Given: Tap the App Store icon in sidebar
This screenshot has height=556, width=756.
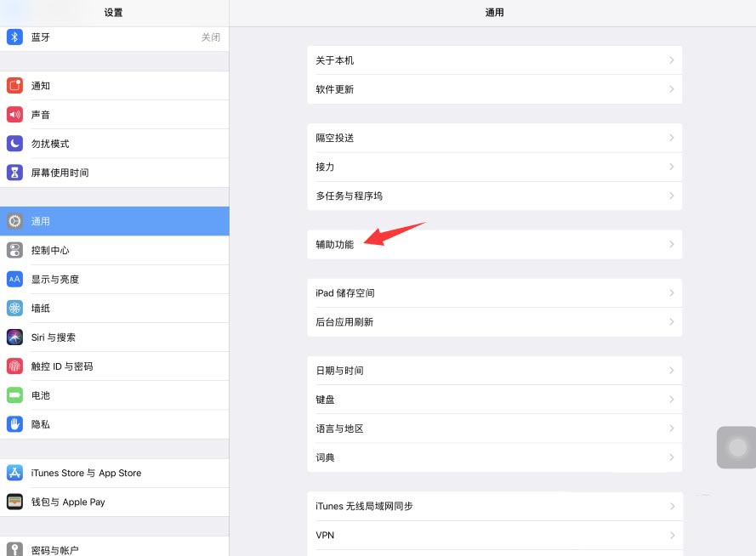Looking at the screenshot, I should coord(14,473).
